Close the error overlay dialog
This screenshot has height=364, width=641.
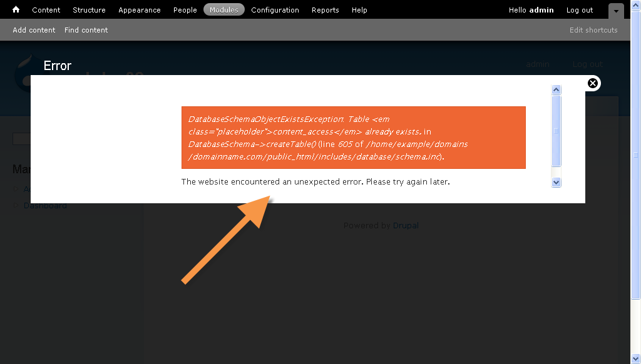click(x=592, y=83)
